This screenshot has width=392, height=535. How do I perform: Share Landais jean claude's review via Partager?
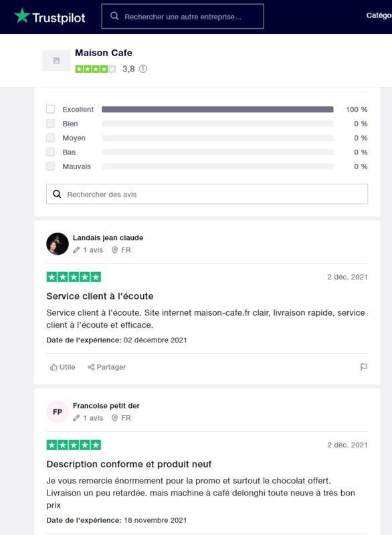tap(106, 367)
